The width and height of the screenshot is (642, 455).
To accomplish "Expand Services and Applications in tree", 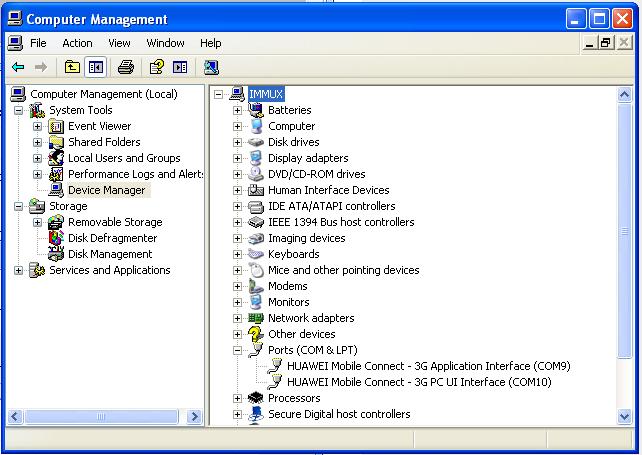I will point(18,270).
